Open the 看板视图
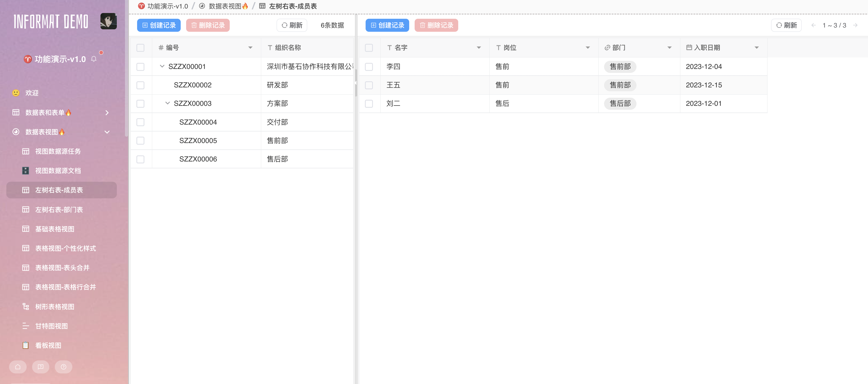Image resolution: width=868 pixels, height=384 pixels. point(48,345)
